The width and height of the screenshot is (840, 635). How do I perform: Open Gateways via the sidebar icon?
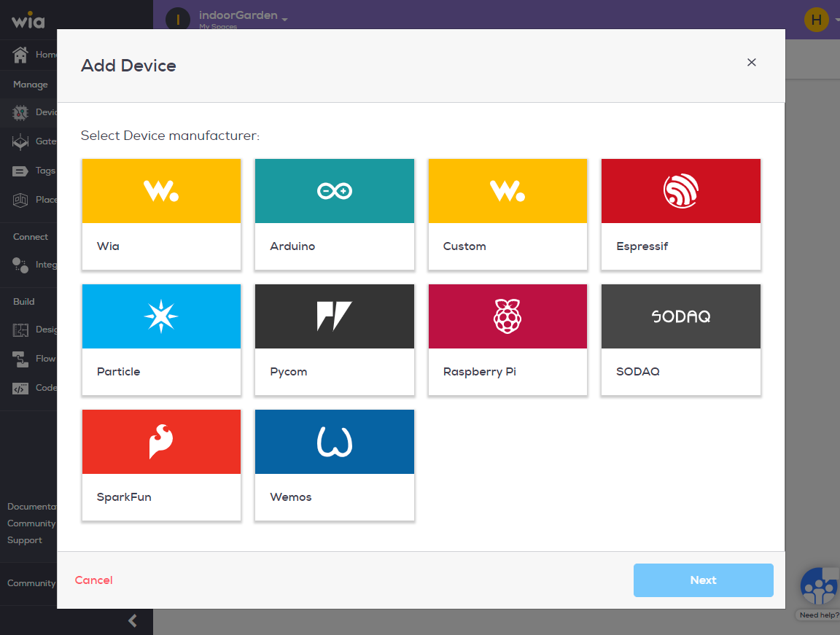[x=20, y=141]
